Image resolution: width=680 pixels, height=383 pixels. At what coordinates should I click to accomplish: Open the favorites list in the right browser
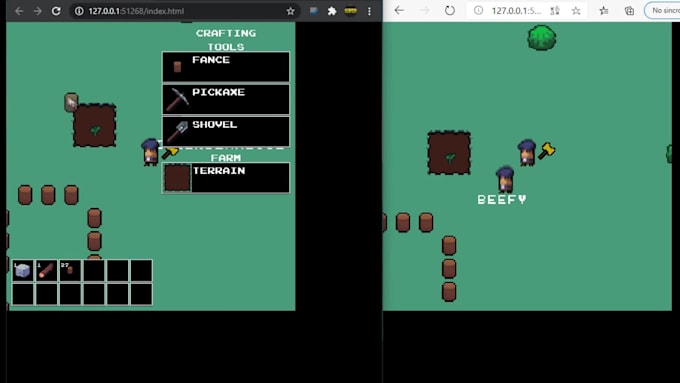[x=604, y=11]
